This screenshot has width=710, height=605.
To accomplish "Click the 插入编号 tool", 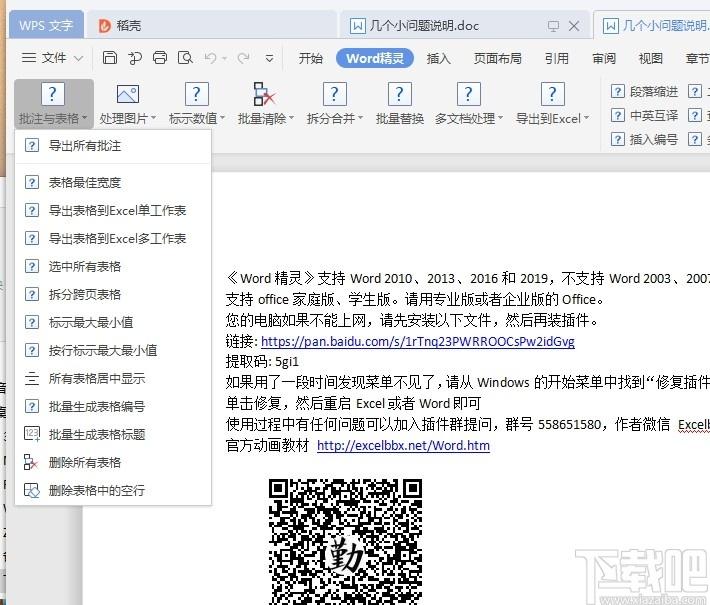I will point(644,139).
